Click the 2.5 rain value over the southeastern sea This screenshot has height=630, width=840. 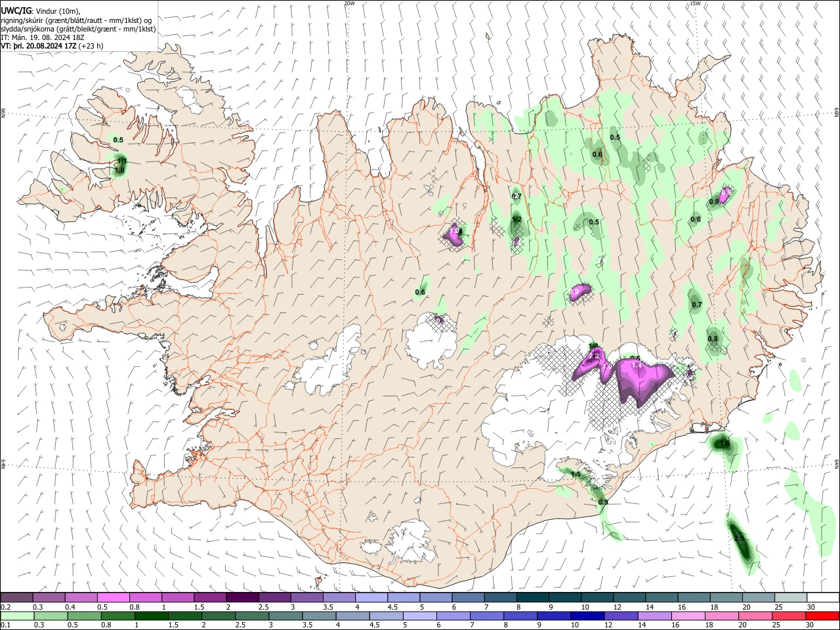(739, 538)
